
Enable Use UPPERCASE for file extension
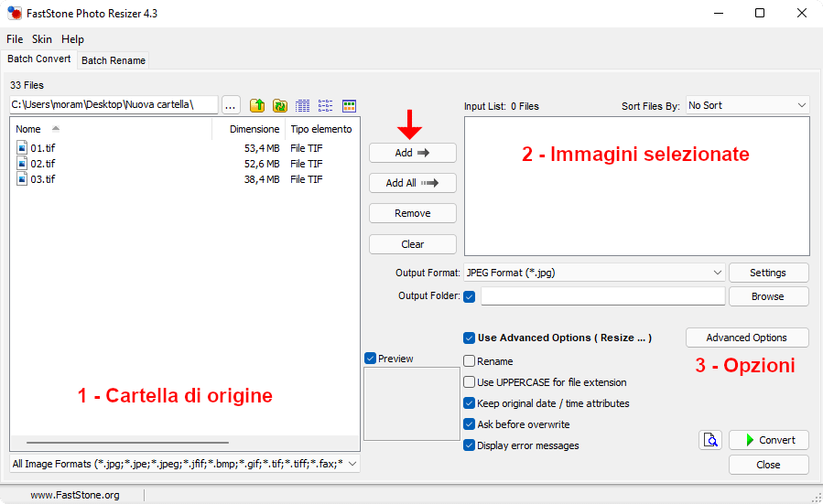click(470, 381)
